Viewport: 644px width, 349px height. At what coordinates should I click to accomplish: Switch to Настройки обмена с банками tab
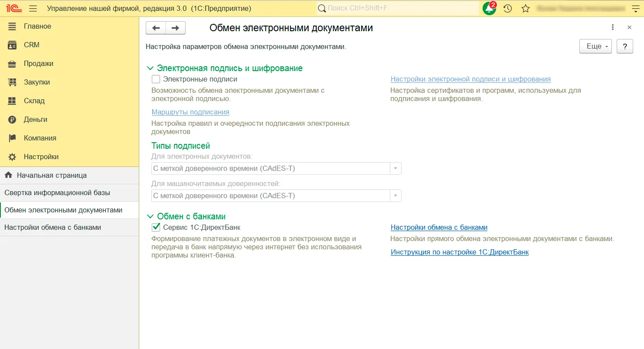[x=52, y=228]
